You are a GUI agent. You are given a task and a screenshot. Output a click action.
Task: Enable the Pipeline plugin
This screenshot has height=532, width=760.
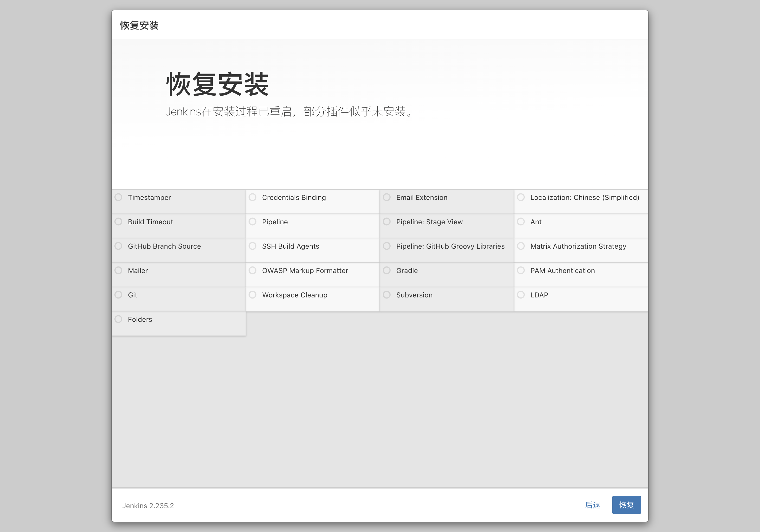(253, 222)
